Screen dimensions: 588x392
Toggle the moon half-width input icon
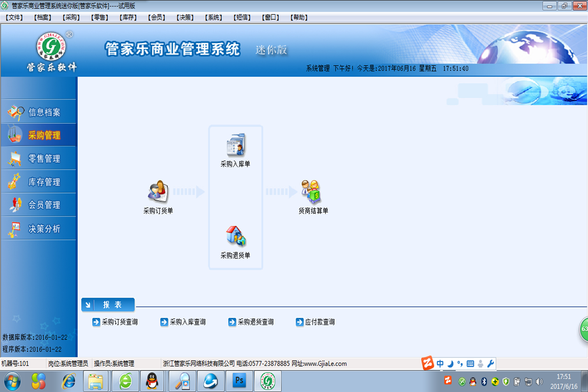[450, 364]
